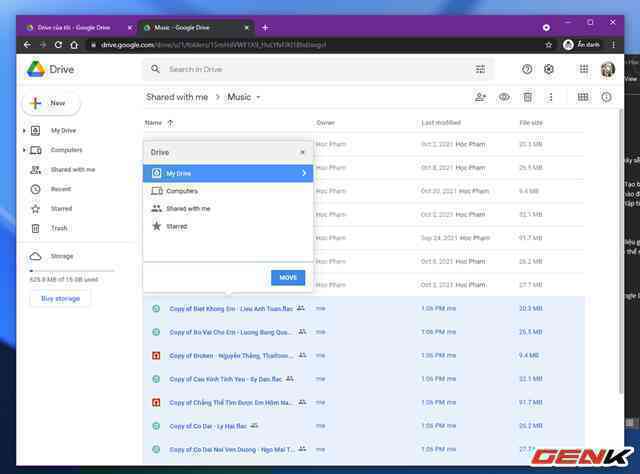Open the browser profile chip
This screenshot has height=474, width=640.
pos(582,45)
